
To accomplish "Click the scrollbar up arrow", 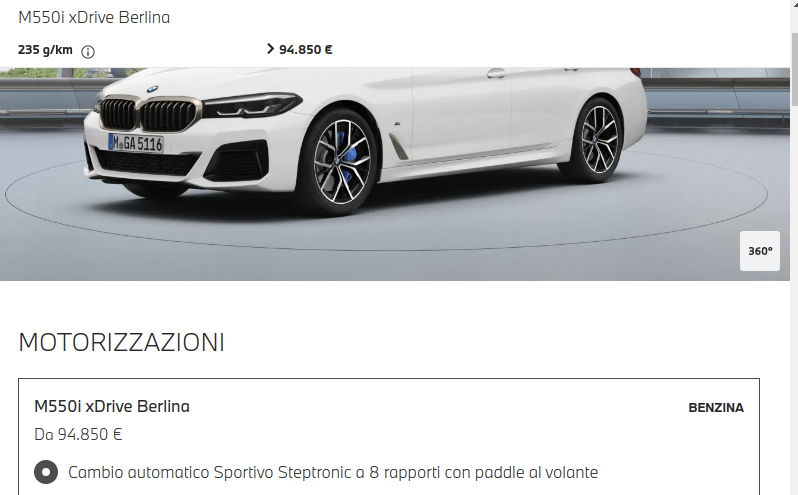I will [794, 5].
